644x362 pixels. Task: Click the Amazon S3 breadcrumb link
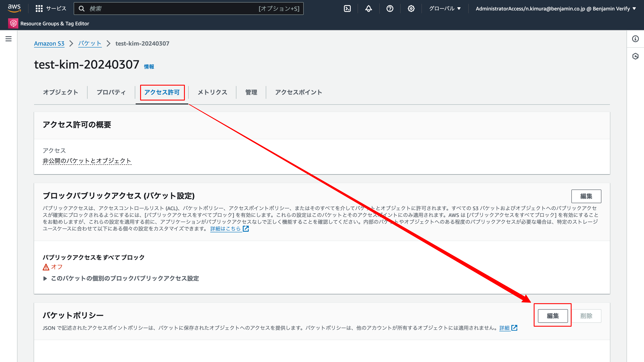tap(49, 43)
